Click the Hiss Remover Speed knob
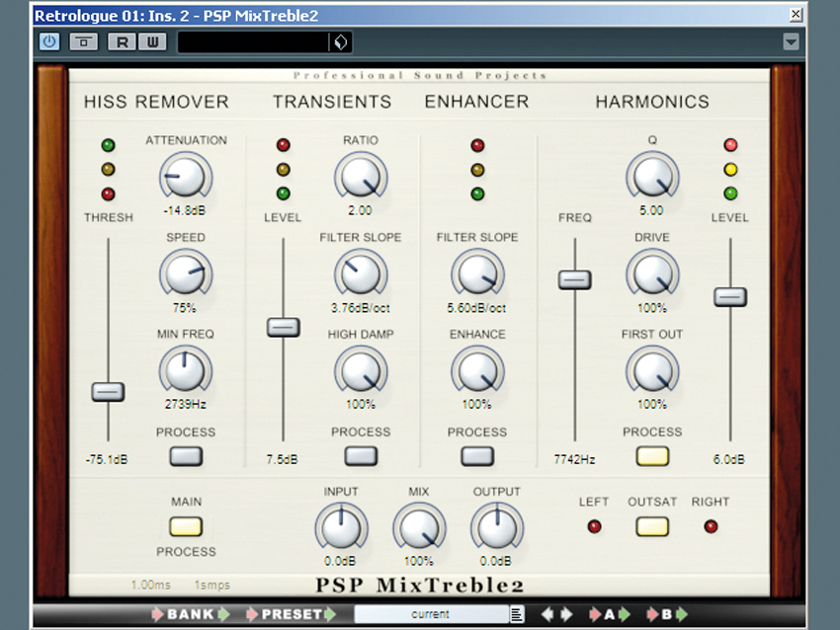 (x=186, y=274)
